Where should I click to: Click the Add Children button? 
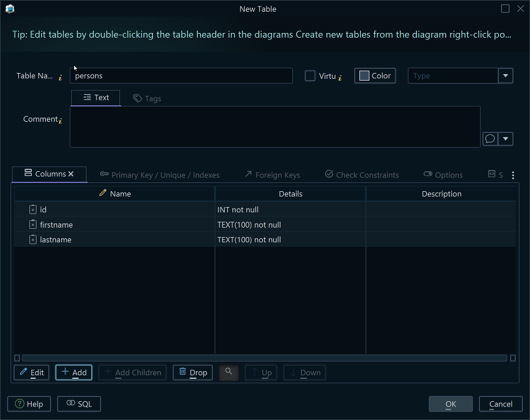pyautogui.click(x=132, y=372)
